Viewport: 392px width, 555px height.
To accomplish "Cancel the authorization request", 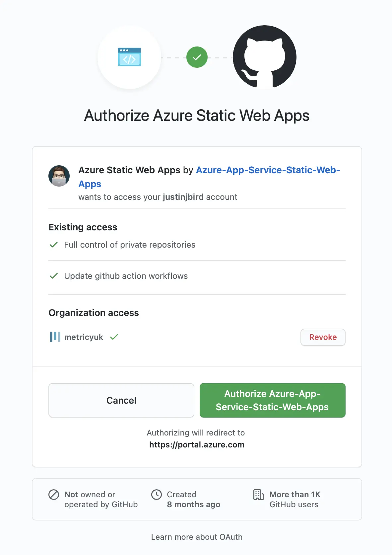I will point(121,400).
